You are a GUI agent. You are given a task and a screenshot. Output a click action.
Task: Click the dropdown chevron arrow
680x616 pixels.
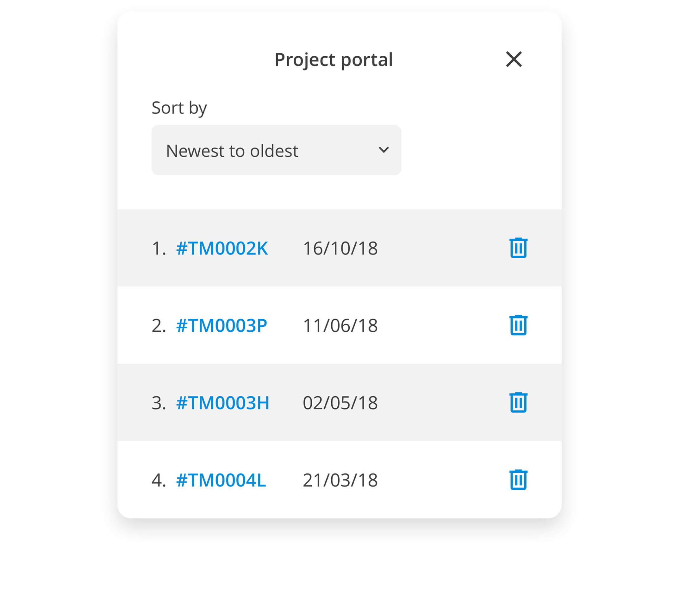[x=384, y=150]
